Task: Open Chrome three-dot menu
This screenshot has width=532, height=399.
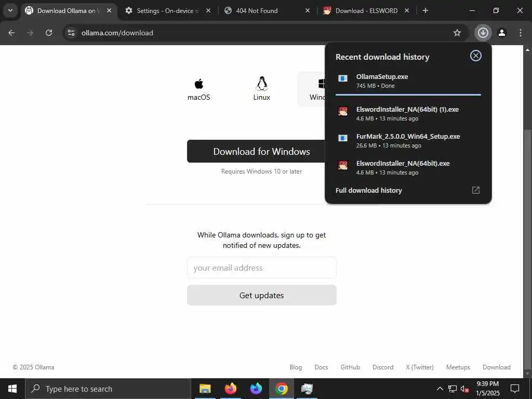Action: pyautogui.click(x=521, y=33)
